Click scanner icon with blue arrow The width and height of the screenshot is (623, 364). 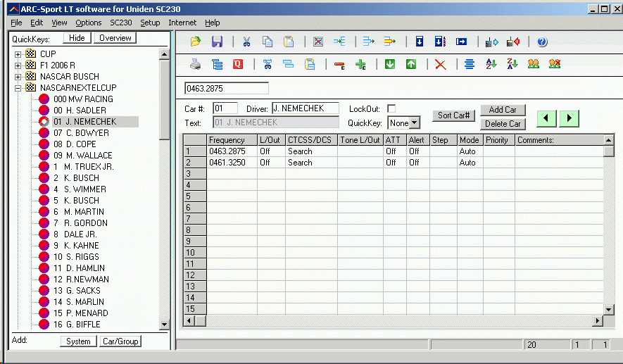(x=491, y=42)
